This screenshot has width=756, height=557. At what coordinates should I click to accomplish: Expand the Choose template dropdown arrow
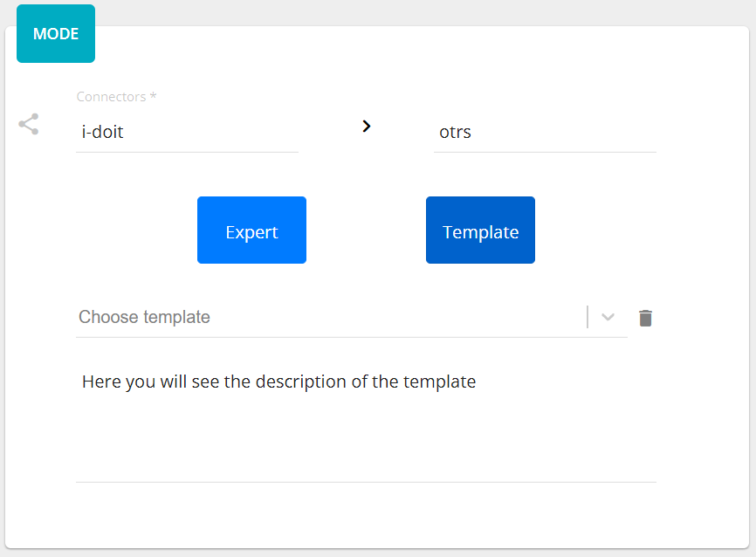(x=608, y=317)
